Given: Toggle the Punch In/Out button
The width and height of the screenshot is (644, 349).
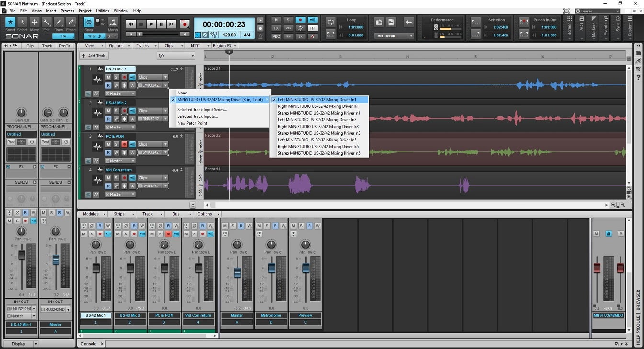Looking at the screenshot, I should [523, 22].
